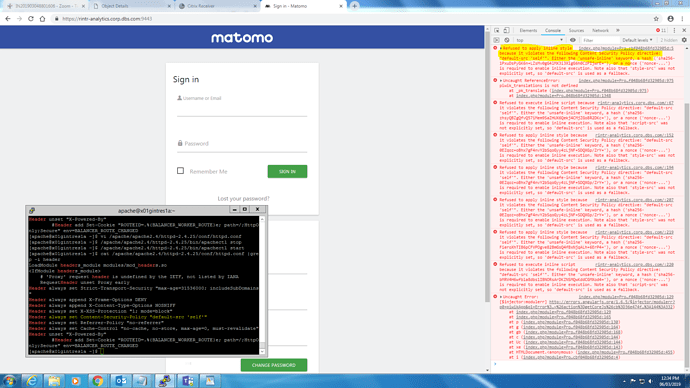Click Lost your password link
The height and width of the screenshot is (388, 690).
point(243,199)
